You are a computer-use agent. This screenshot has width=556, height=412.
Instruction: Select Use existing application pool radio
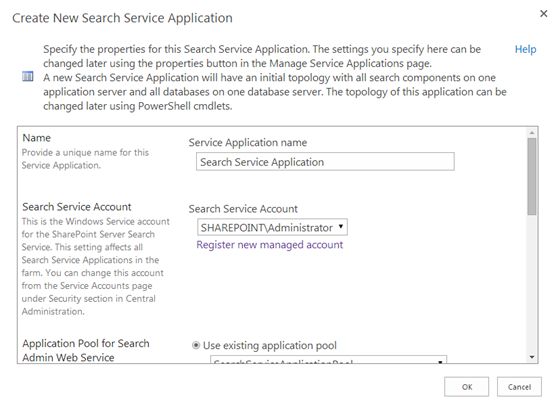[196, 345]
